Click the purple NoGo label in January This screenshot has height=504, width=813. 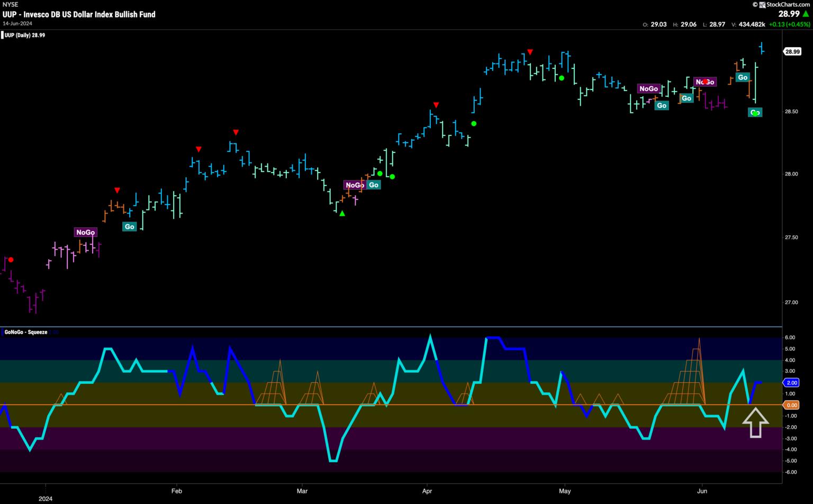85,232
